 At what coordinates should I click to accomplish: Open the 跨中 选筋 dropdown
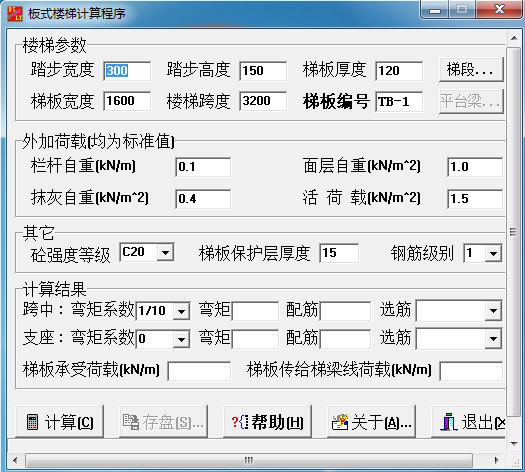(493, 310)
